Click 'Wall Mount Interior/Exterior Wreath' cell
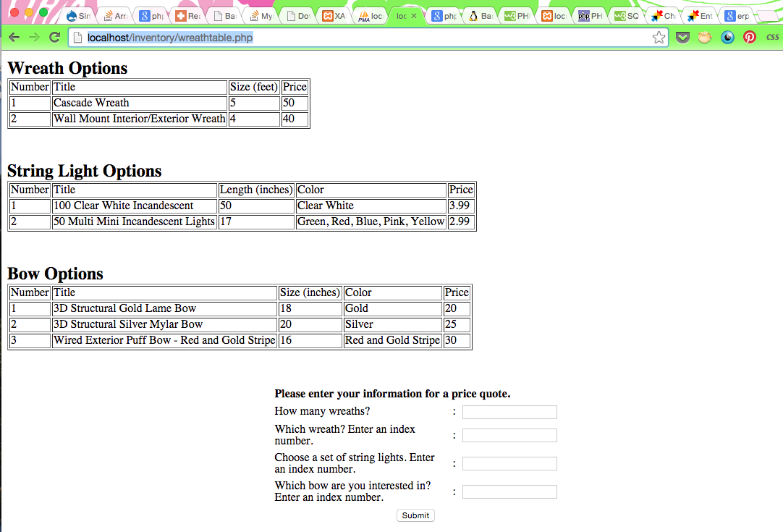Screen dimensions: 783x532 coord(140,119)
